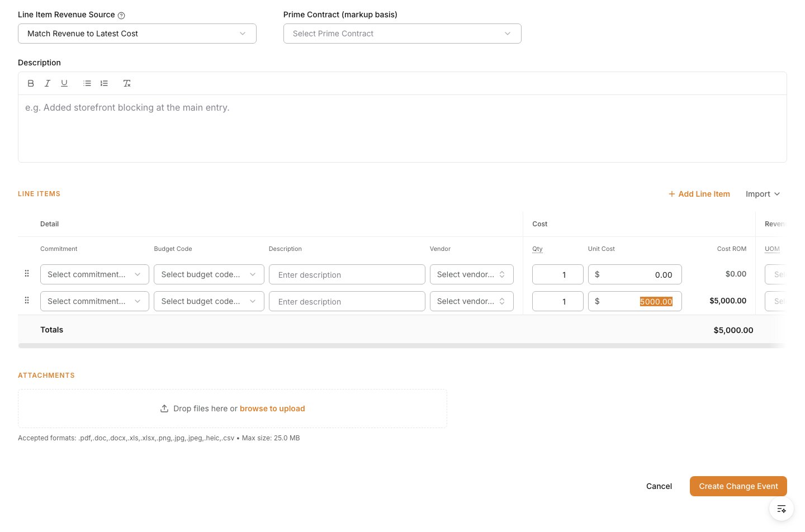The height and width of the screenshot is (532, 805).
Task: Open first row Select vendor dropdown
Action: [472, 274]
